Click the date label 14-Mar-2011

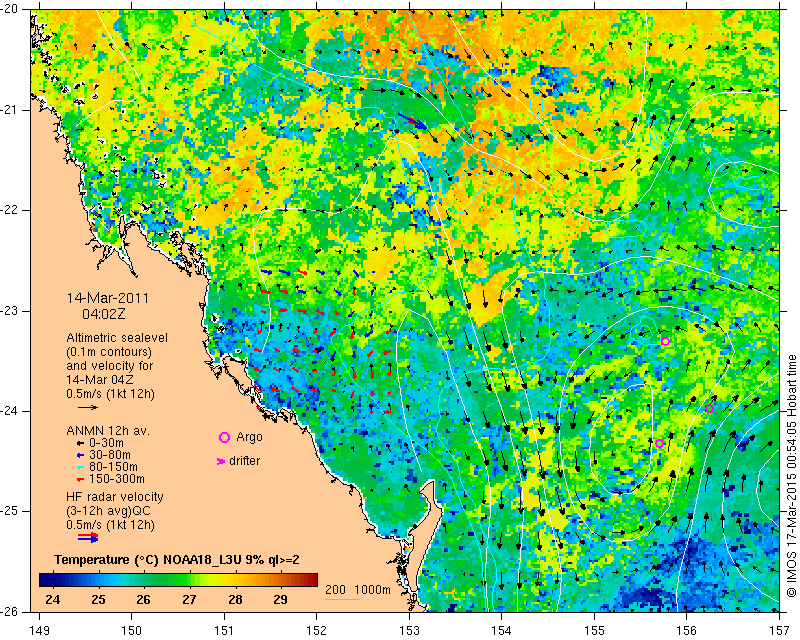click(108, 298)
